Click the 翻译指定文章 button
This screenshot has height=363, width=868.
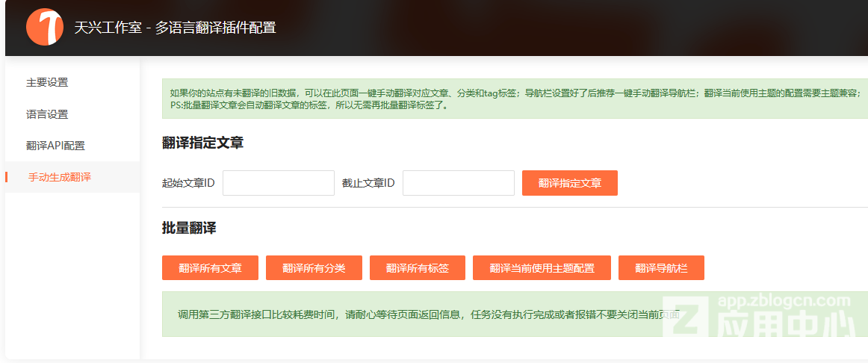[570, 183]
